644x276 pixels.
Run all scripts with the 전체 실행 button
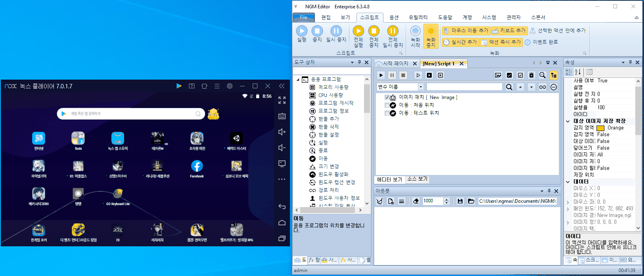[358, 36]
